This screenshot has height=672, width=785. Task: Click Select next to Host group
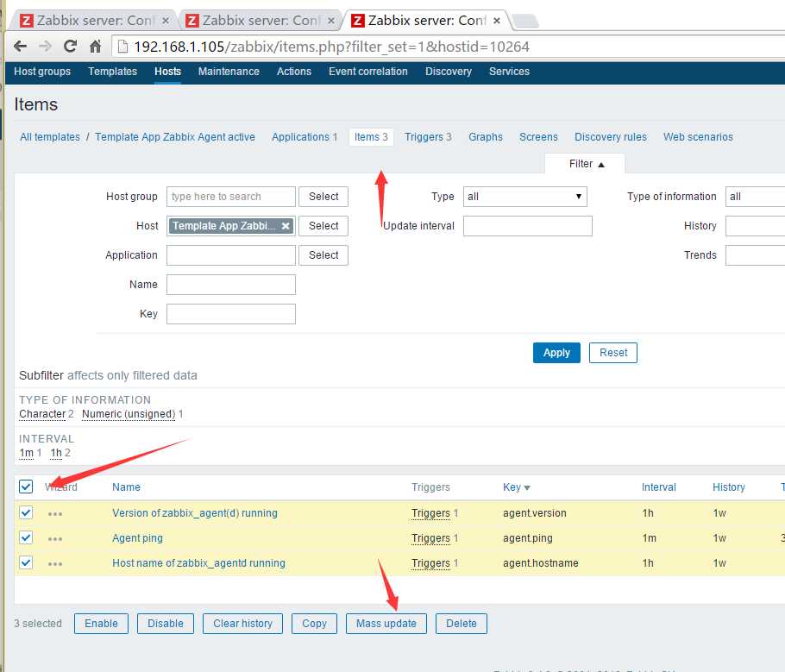[323, 197]
